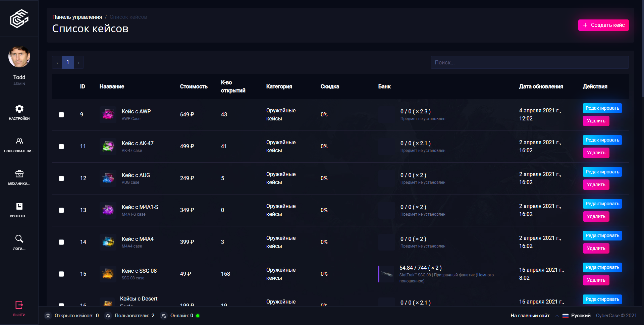Open the Settings gear icon in sidebar
644x325 pixels.
click(19, 109)
